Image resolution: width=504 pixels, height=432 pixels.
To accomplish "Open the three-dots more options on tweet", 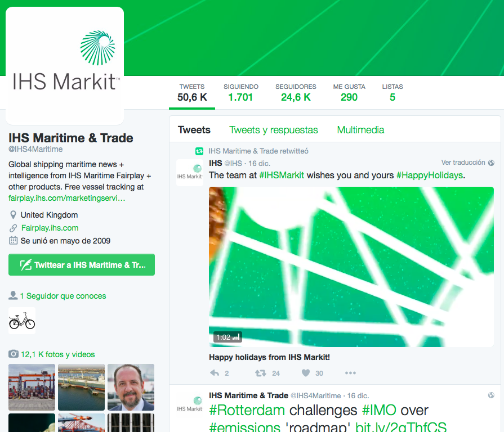I will click(x=350, y=373).
